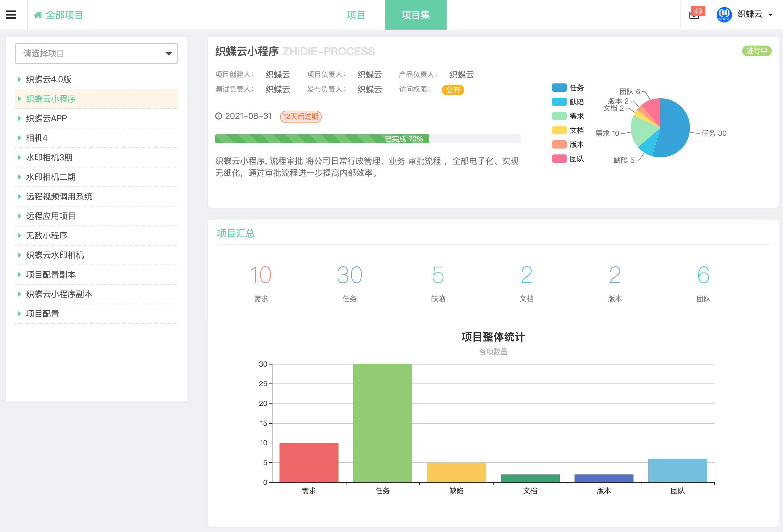Screen dimensions: 783x532
Task: Expand the 织蝶云4.0版 tree arrow
Action: [x=20, y=79]
